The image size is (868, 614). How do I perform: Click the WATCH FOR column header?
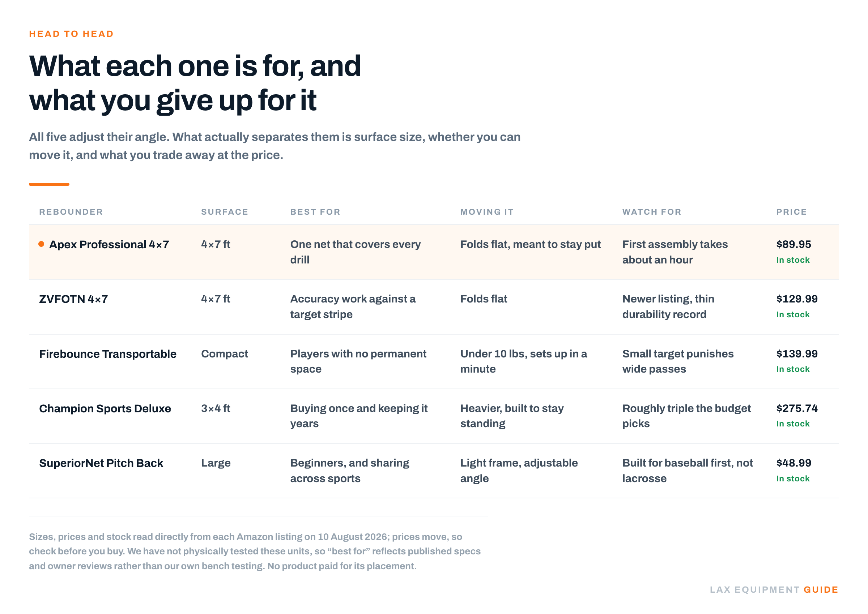[652, 212]
